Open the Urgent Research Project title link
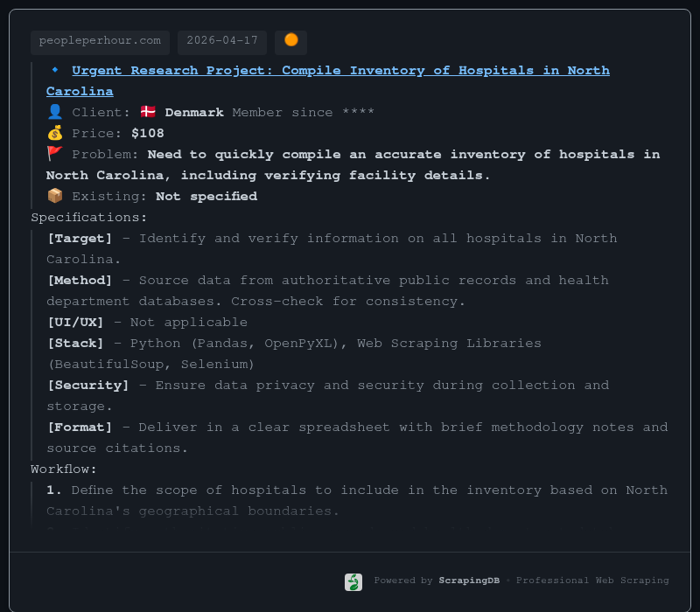Image resolution: width=700 pixels, height=612 pixels. (340, 70)
